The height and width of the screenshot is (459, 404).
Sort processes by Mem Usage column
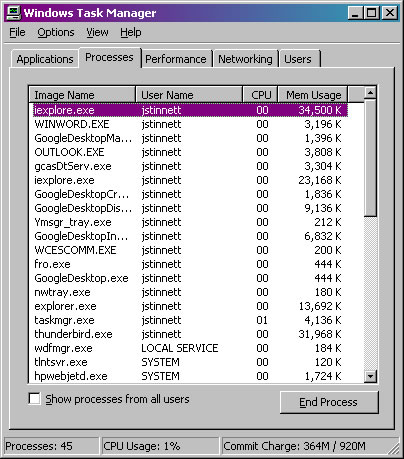click(313, 95)
